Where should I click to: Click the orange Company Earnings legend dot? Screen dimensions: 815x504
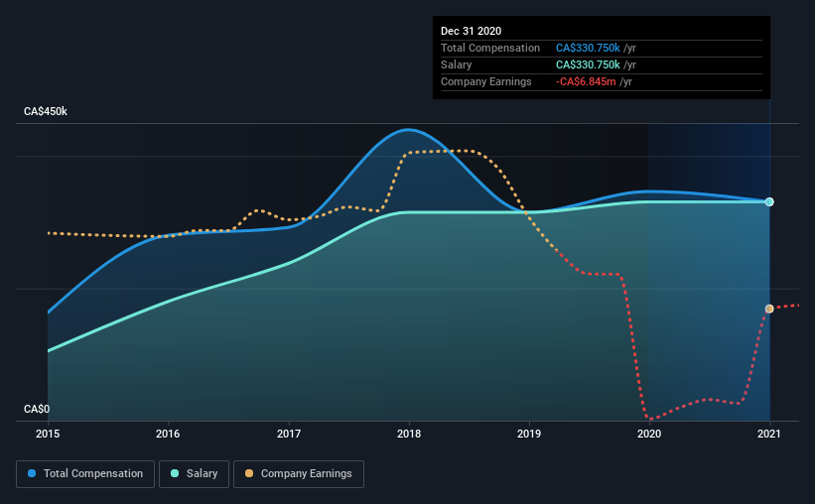(249, 473)
